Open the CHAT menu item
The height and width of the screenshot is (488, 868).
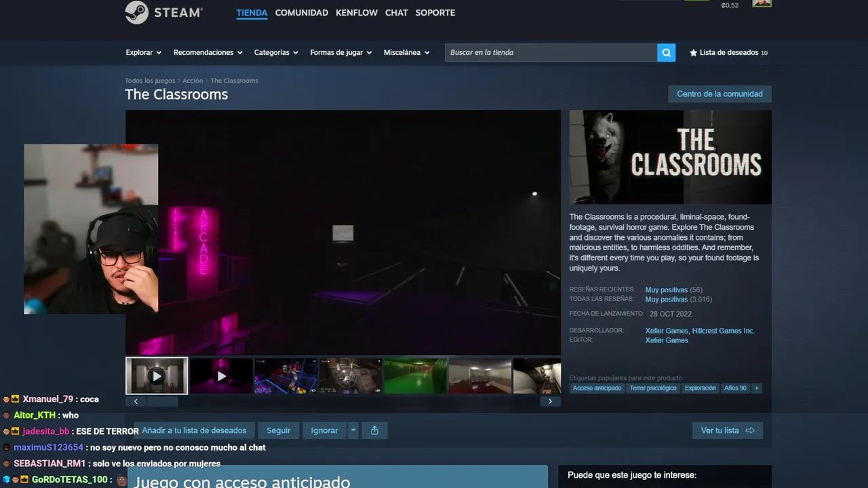[397, 13]
